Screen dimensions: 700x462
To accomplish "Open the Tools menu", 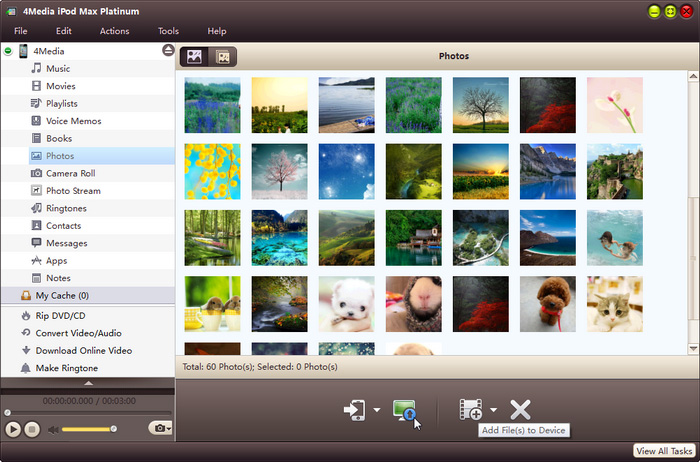I will click(x=168, y=31).
